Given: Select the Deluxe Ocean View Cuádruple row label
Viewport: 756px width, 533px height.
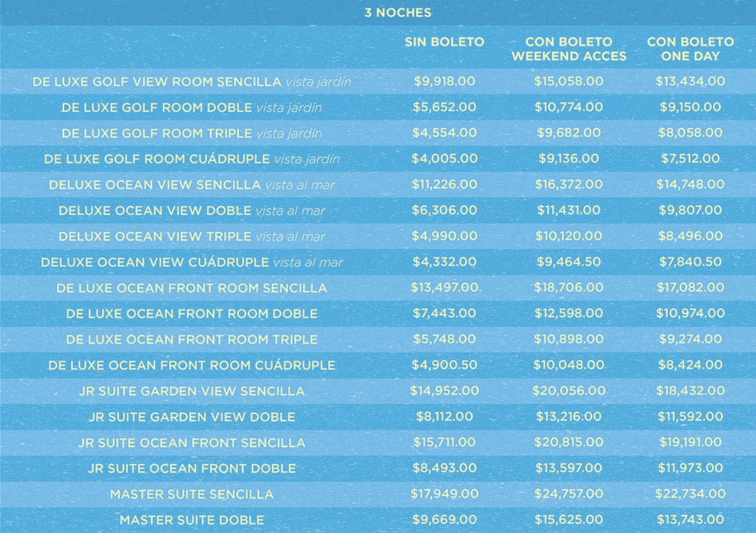Looking at the screenshot, I should [x=192, y=262].
